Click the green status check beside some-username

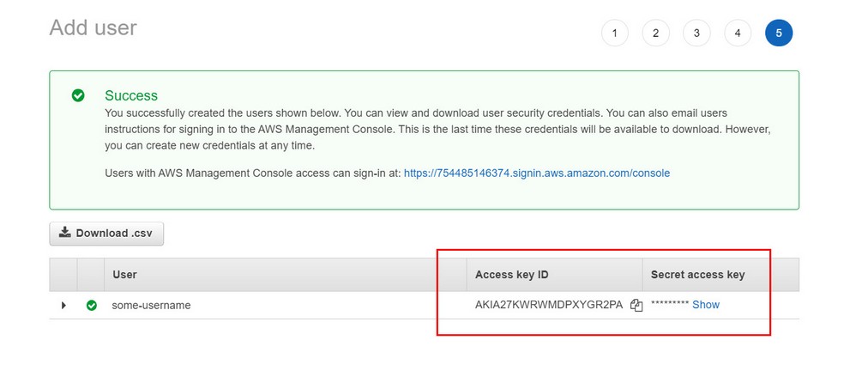92,305
